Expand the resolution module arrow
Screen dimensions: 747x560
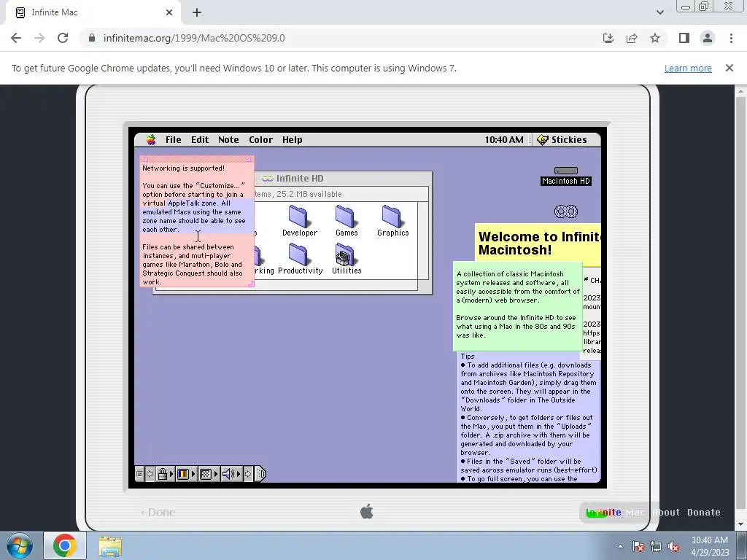coord(216,474)
